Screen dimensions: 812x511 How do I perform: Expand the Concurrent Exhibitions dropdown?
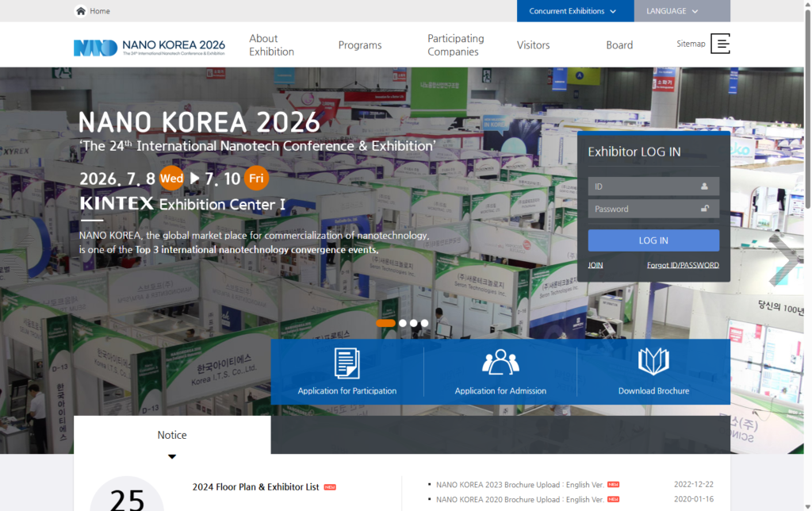[574, 11]
